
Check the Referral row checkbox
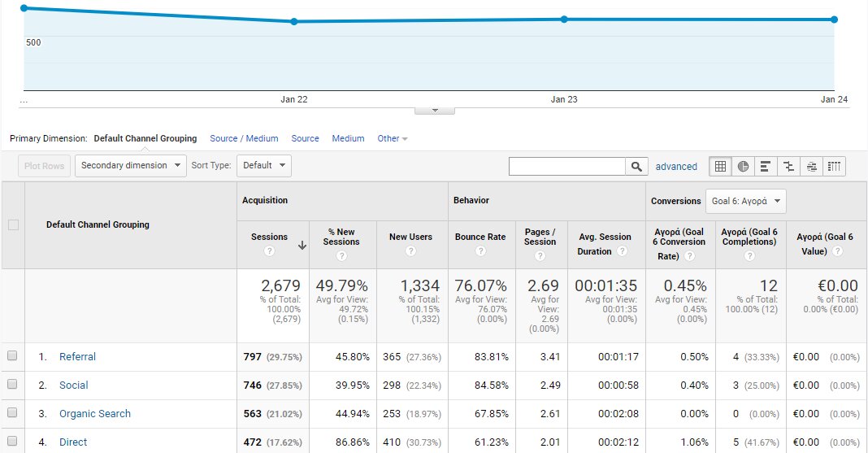pyautogui.click(x=12, y=356)
